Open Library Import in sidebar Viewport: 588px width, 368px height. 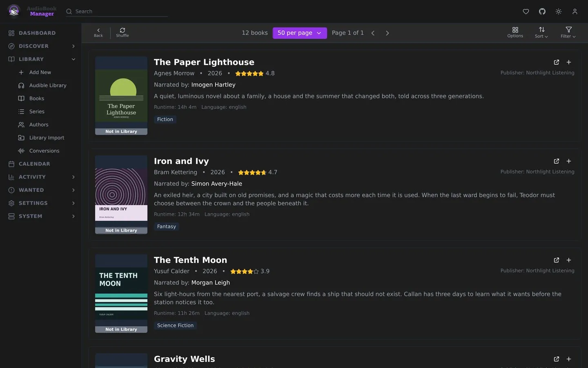(41, 137)
